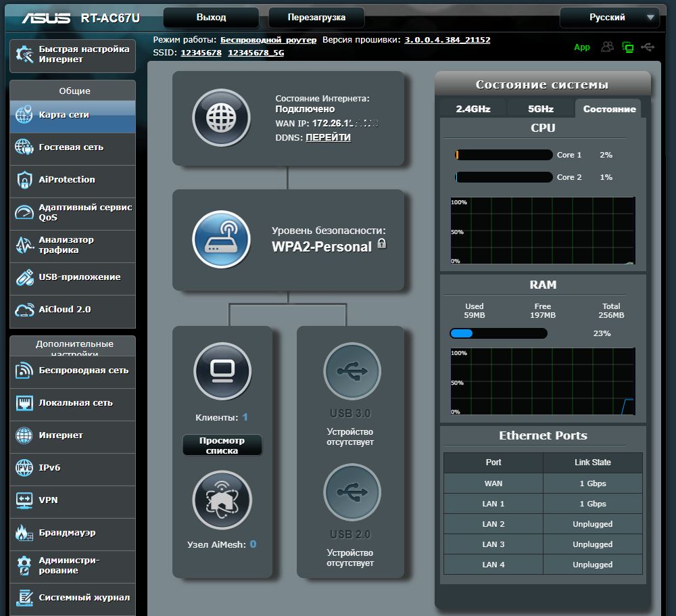676x616 pixels.
Task: Switch to the 2.4GHz tab
Action: (473, 109)
